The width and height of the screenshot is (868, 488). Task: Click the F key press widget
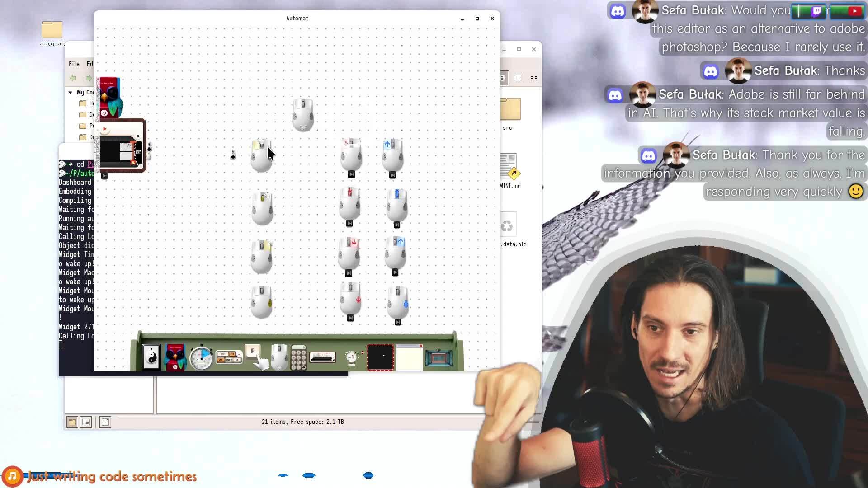(x=253, y=351)
